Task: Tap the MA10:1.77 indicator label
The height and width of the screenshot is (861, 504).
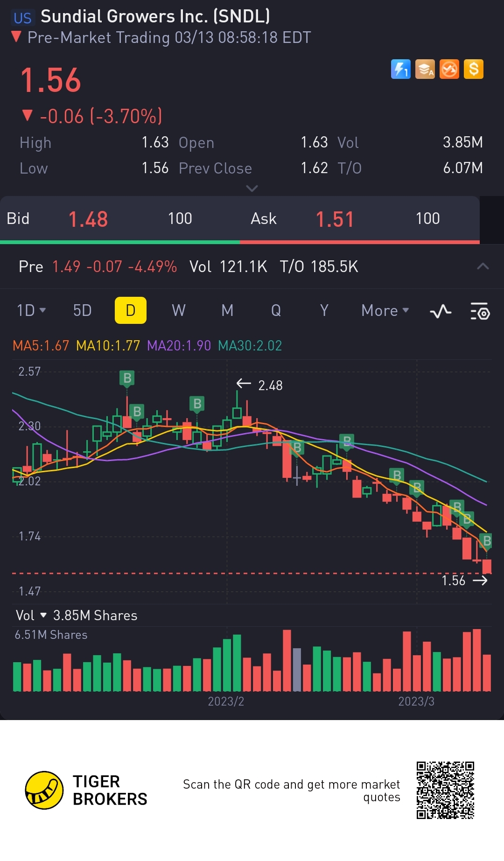Action: pyautogui.click(x=108, y=346)
